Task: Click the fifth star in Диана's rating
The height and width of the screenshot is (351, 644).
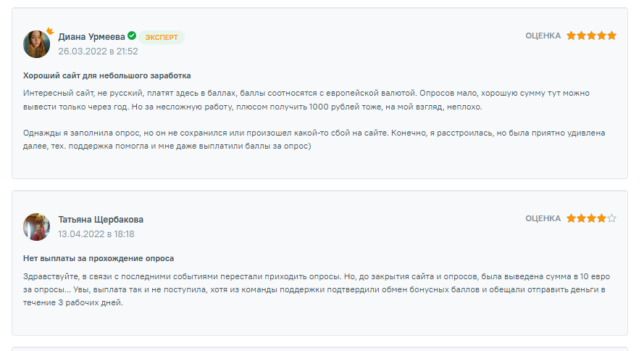Action: click(x=612, y=36)
